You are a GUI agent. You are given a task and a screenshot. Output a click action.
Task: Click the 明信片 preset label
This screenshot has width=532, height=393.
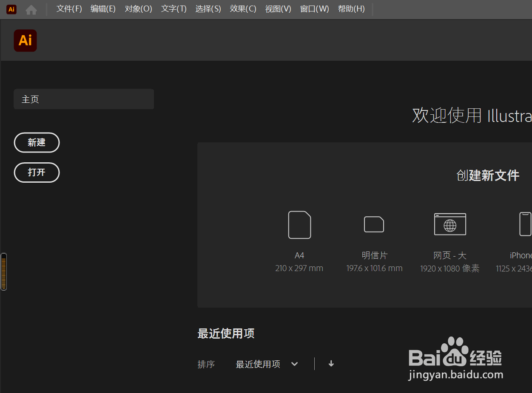tap(375, 255)
